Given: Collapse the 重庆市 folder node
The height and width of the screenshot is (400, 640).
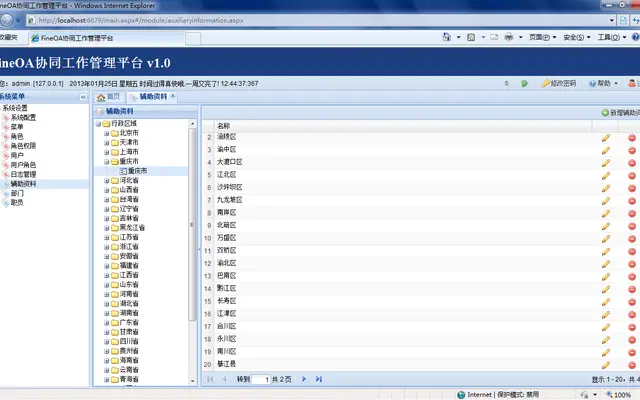Looking at the screenshot, I should point(106,162).
